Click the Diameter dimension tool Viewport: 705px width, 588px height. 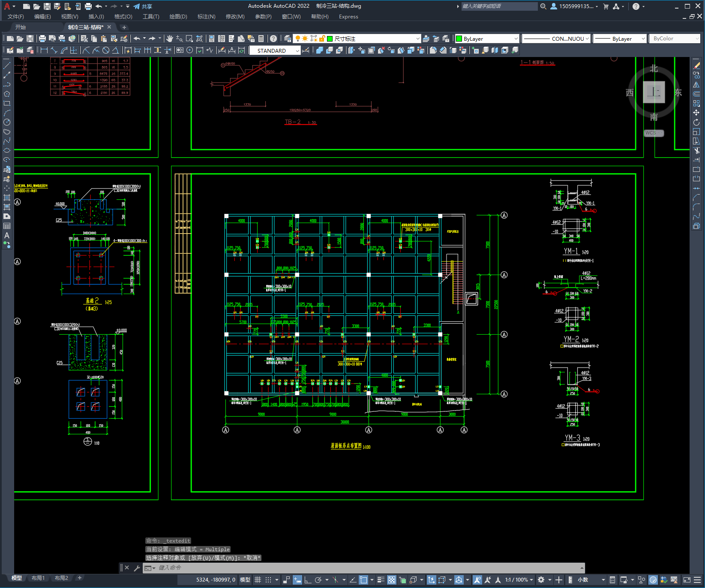(106, 51)
